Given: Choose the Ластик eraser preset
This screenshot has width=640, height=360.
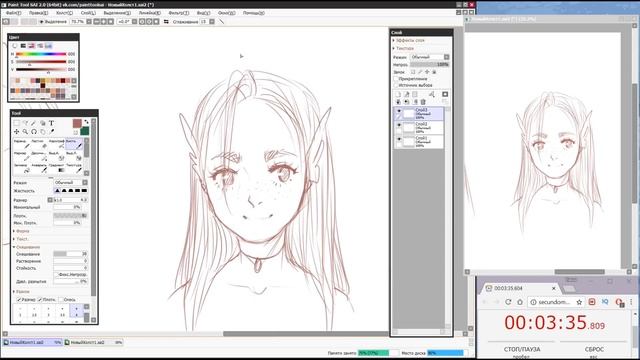Looking at the screenshot, I should click(x=40, y=144).
